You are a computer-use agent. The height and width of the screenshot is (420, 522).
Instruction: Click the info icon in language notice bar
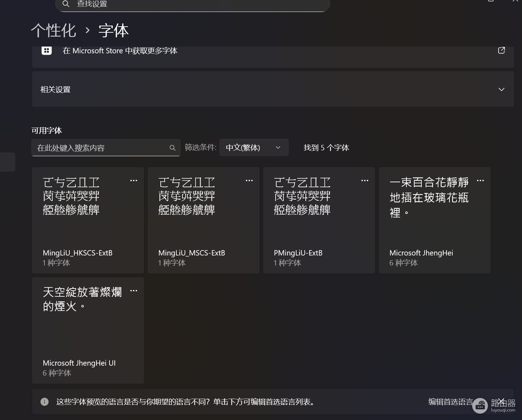point(44,402)
